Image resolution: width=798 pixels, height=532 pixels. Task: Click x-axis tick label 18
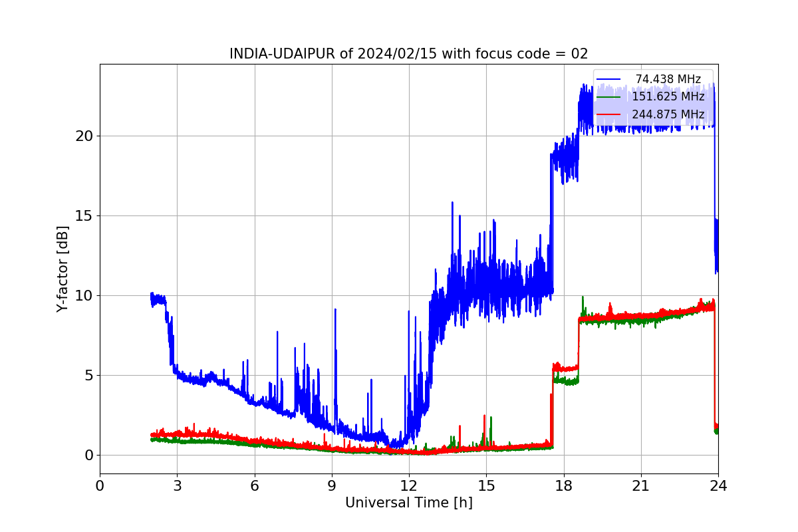[564, 485]
